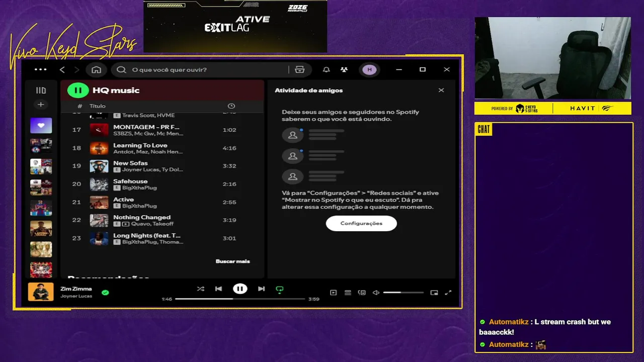Open friend activity with the people icon
Viewport: 644px width, 362px height.
click(344, 69)
